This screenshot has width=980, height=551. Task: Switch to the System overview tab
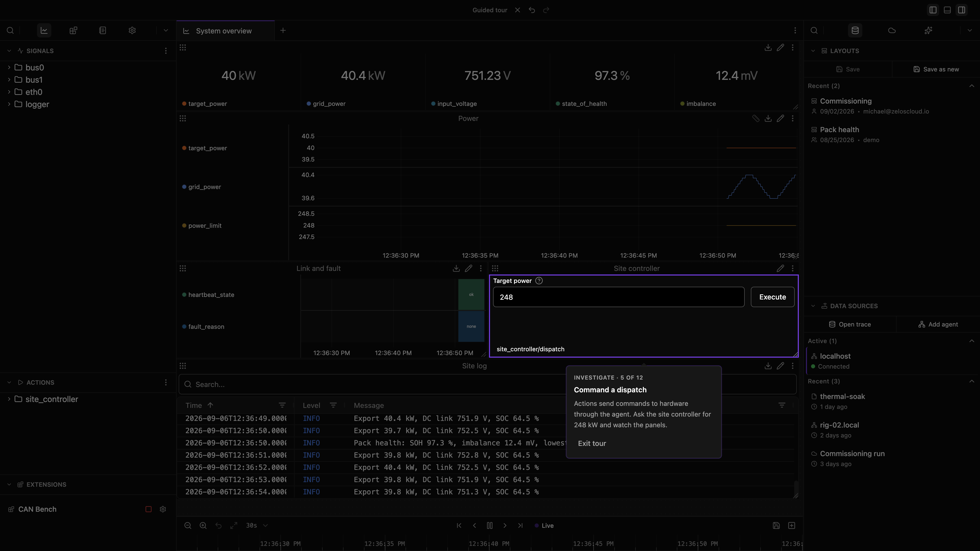pyautogui.click(x=225, y=31)
